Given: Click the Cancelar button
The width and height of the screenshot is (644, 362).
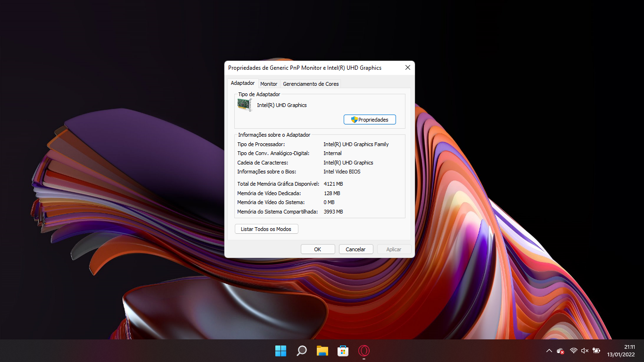Looking at the screenshot, I should point(356,249).
